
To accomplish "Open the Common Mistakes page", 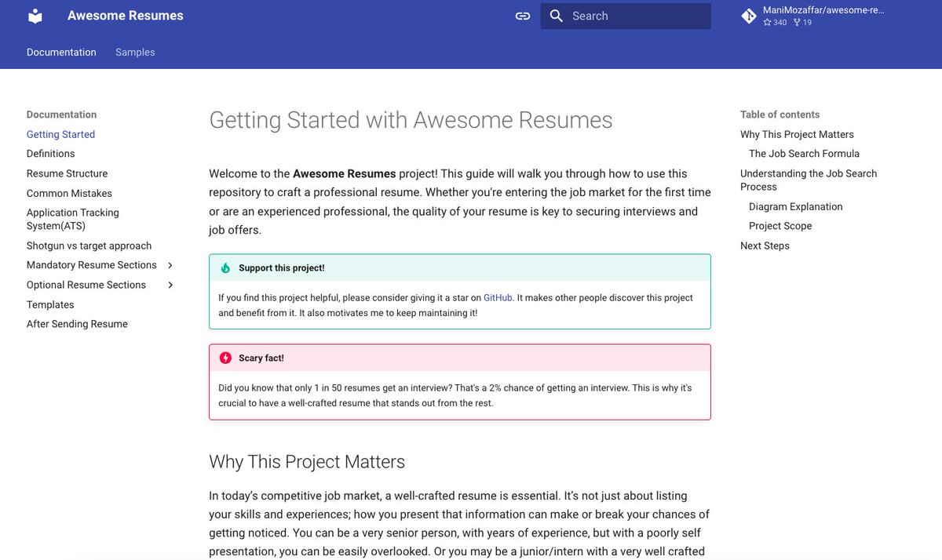I will [69, 193].
